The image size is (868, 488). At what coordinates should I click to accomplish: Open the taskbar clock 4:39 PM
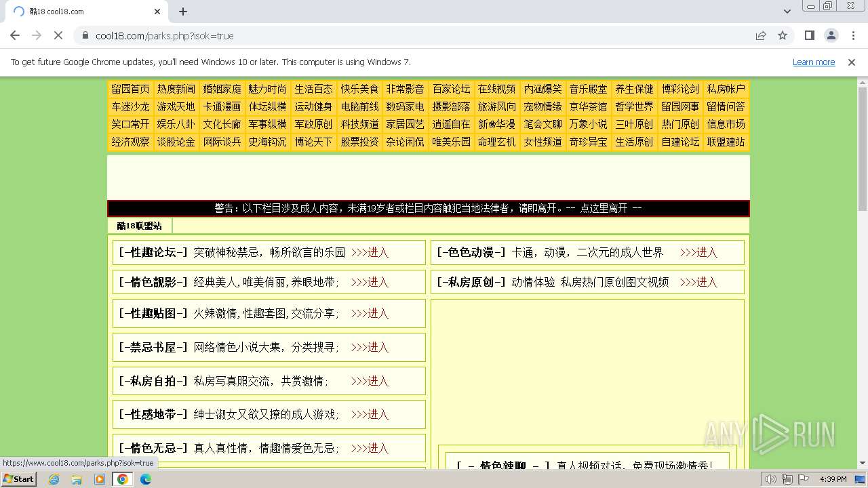coord(833,479)
